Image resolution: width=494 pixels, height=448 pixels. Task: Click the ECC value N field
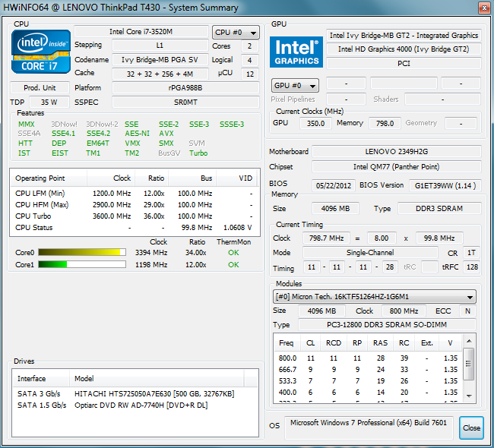click(x=467, y=311)
